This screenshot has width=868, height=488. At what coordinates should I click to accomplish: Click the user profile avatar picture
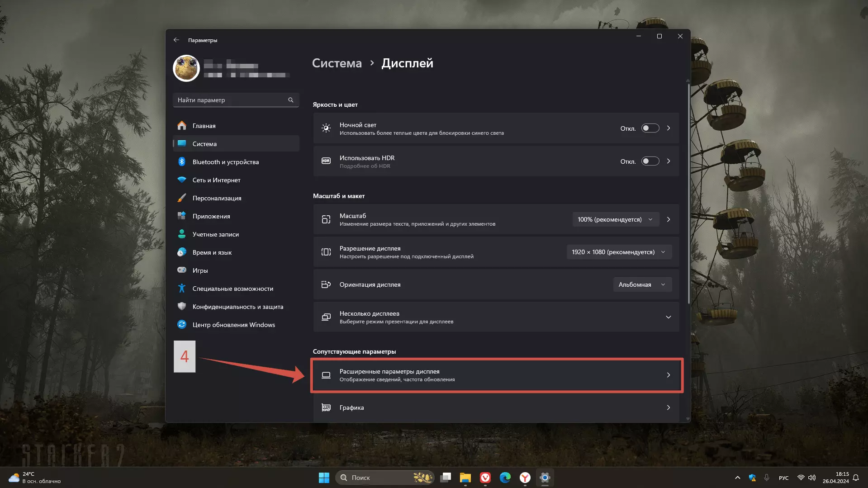pyautogui.click(x=186, y=68)
